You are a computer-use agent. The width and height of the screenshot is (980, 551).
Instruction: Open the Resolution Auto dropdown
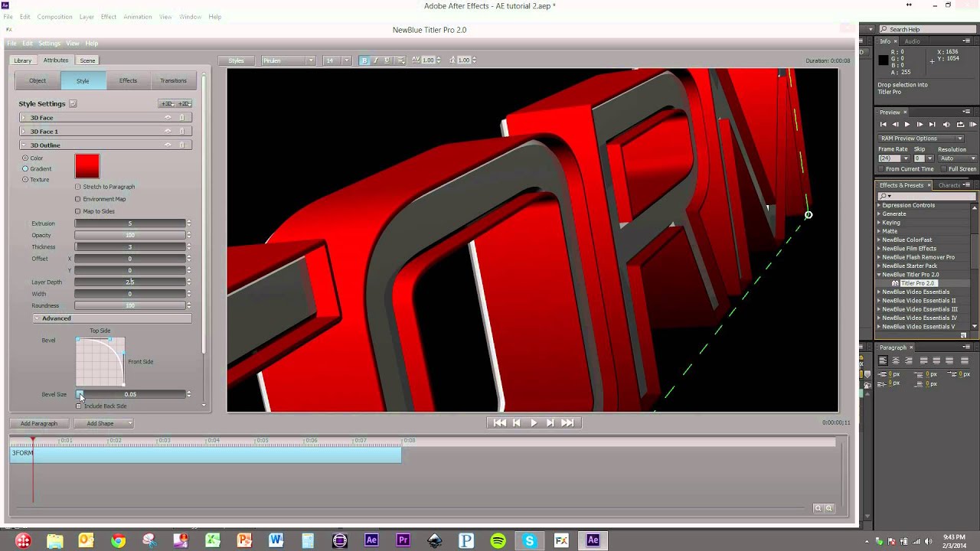click(957, 158)
